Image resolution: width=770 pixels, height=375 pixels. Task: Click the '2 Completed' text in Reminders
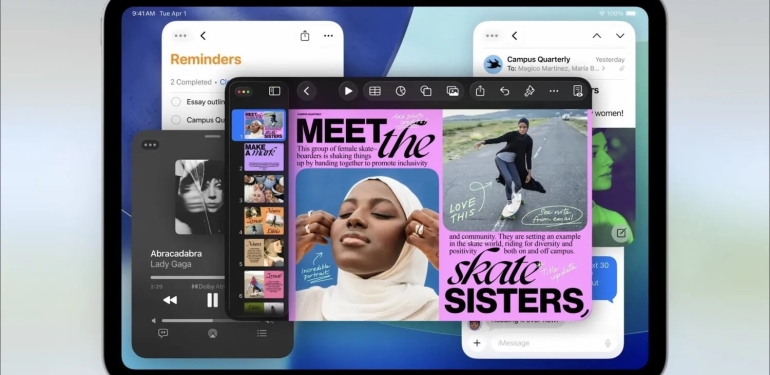pyautogui.click(x=191, y=82)
